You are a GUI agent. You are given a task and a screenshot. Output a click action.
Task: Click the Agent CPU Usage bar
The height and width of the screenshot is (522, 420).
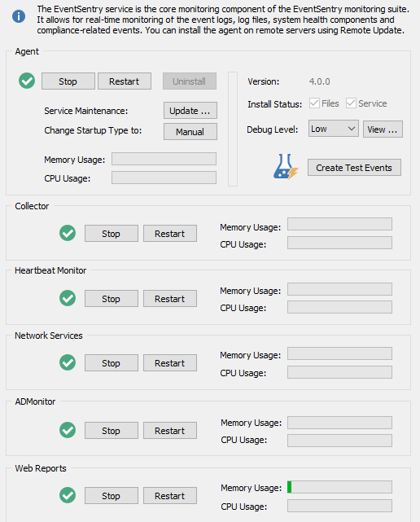pos(164,178)
